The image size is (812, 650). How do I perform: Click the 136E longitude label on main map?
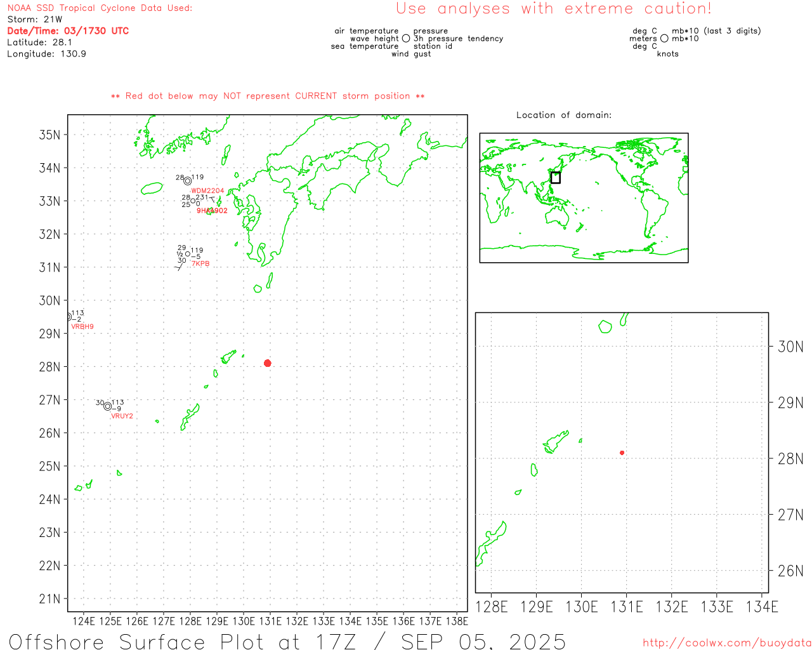point(403,621)
